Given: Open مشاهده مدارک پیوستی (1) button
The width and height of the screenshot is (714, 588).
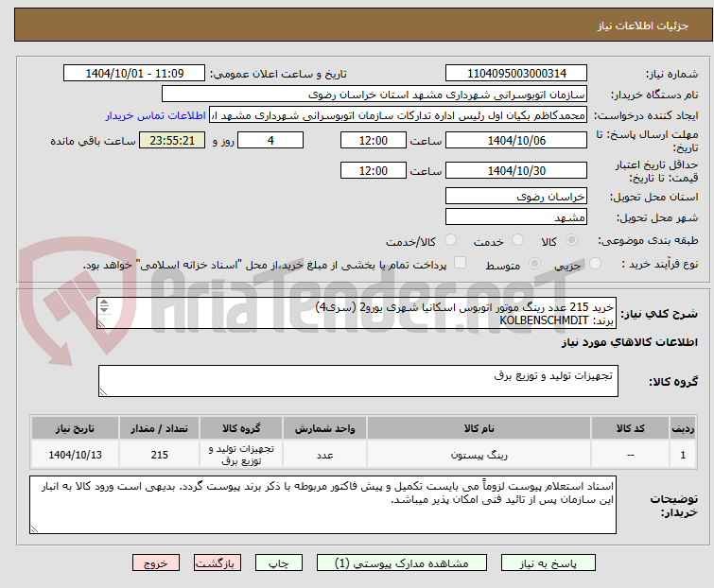Looking at the screenshot, I should coord(401,563).
